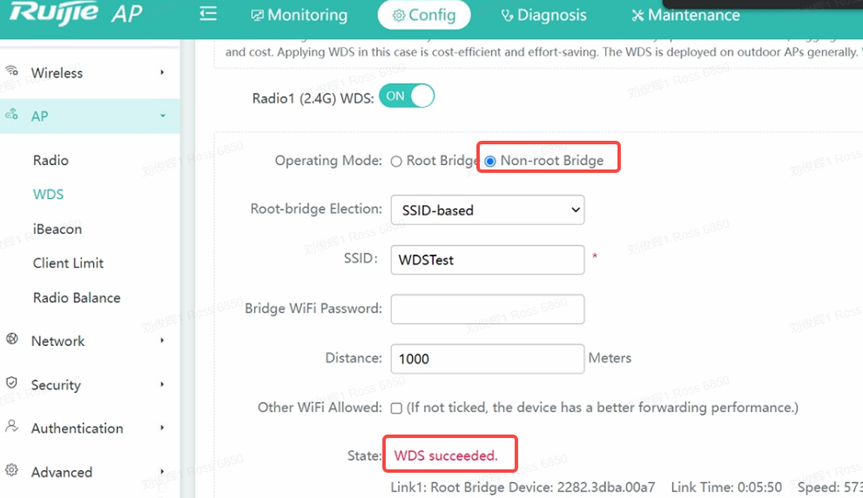Viewport: 863px width, 498px height.
Task: Go to Radio Balance page
Action: 76,298
